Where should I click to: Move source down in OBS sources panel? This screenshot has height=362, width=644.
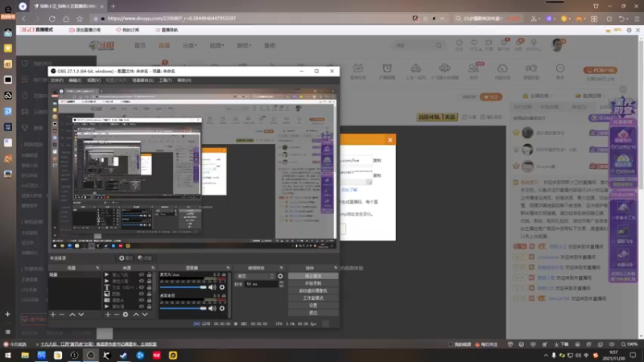click(145, 315)
